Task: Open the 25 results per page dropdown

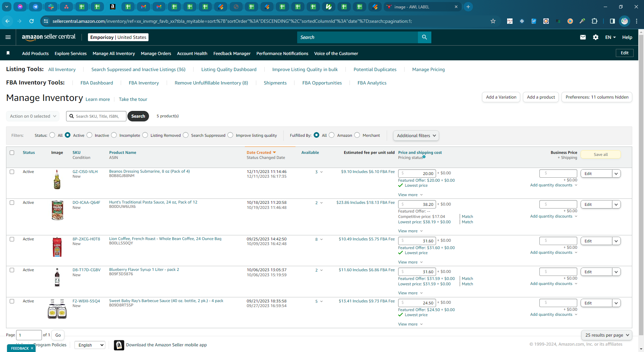Action: coord(607,335)
